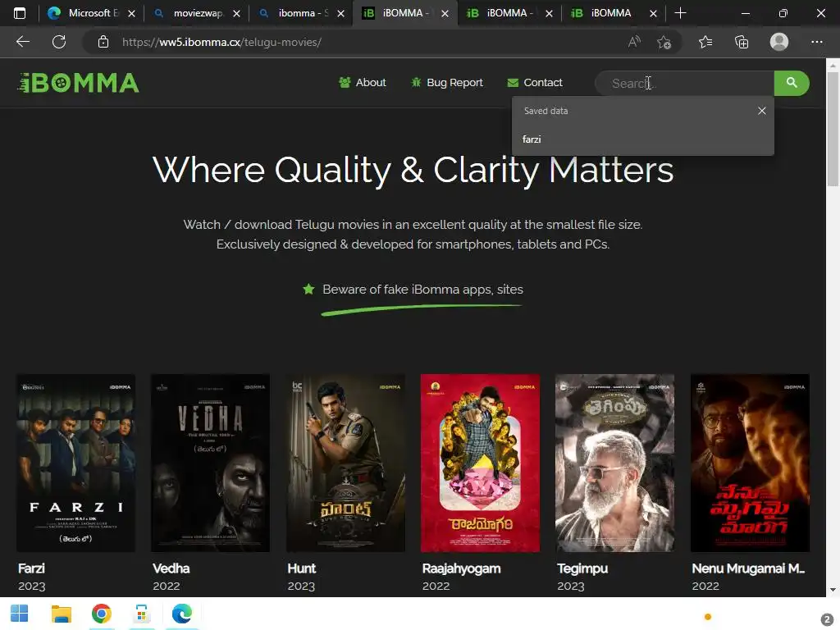
Task: Close the Microsoft Edge tab
Action: click(x=132, y=13)
